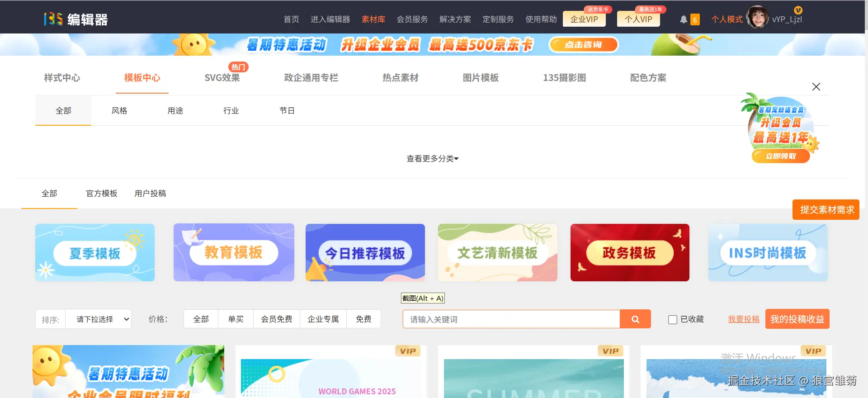Click the 请输入关键词 search field
Screen dimensions: 868x398
511,319
